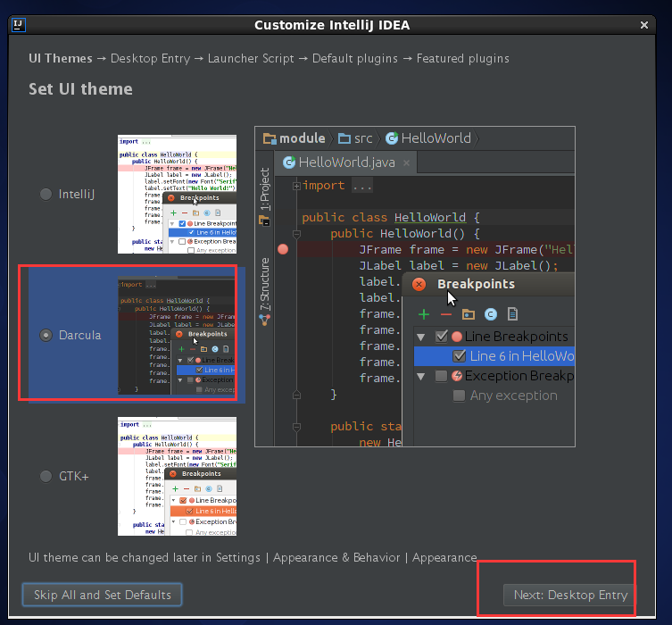The width and height of the screenshot is (672, 625).
Task: Click Next: Desktop Entry button
Action: (570, 595)
